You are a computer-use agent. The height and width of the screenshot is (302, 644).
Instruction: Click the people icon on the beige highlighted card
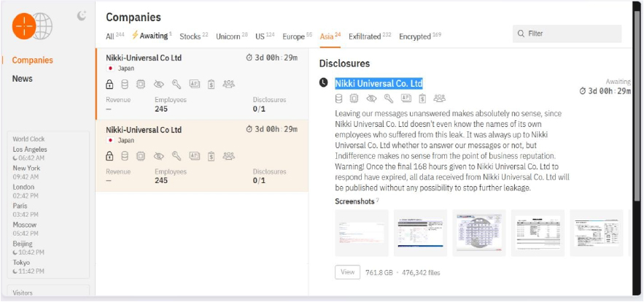click(229, 155)
